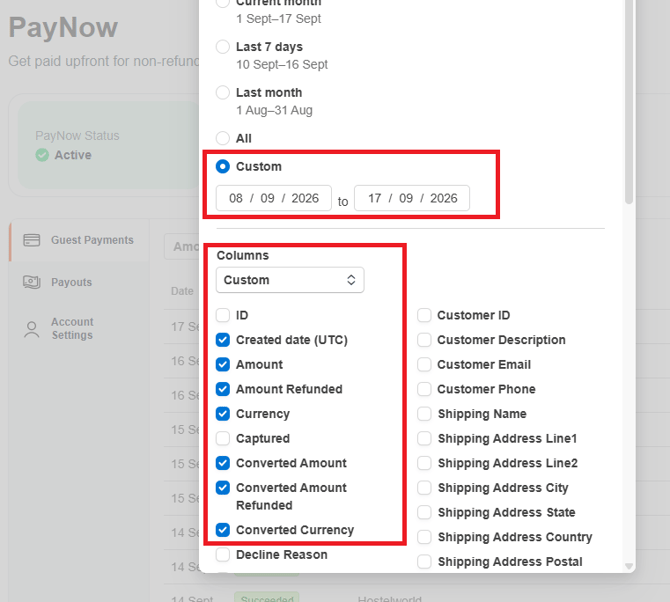Click the end date field 17/09/2026

point(412,198)
